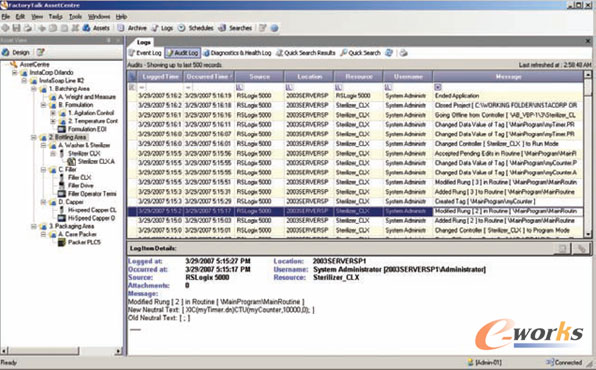Open the Help menu
596x370 pixels.
121,17
